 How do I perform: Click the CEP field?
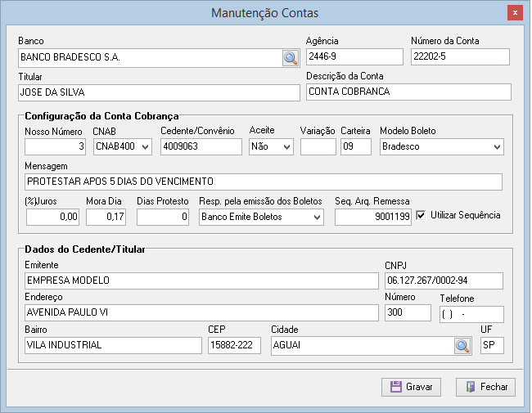(234, 345)
